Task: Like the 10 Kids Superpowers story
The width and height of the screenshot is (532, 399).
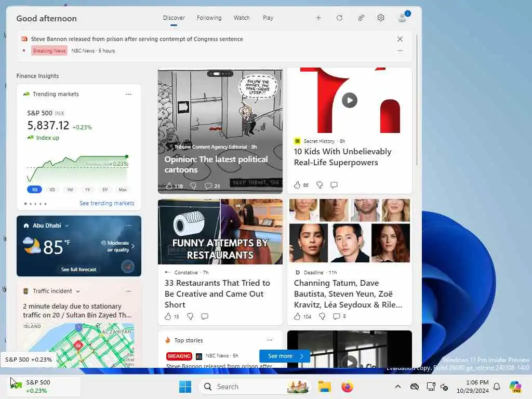Action: click(x=297, y=185)
